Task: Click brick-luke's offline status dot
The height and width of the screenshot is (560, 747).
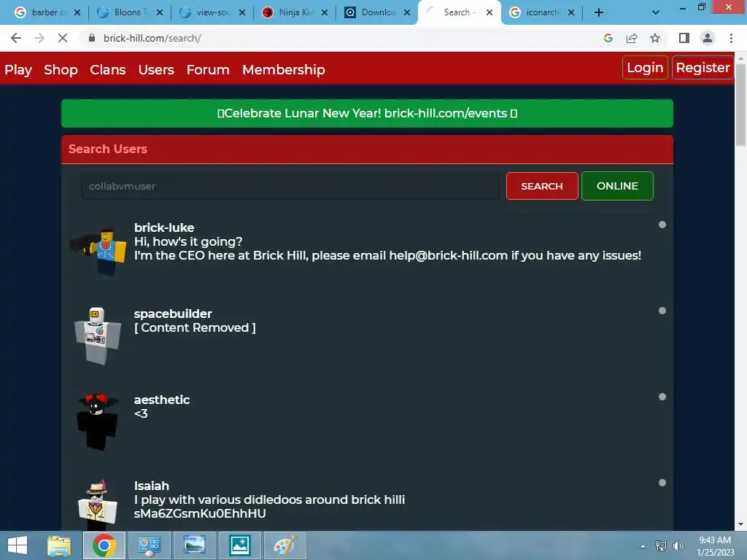Action: click(662, 225)
